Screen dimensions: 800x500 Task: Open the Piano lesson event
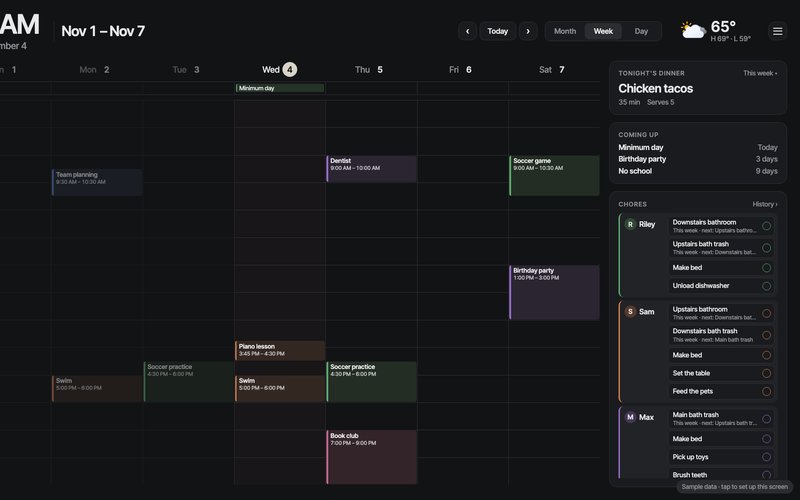[280, 351]
